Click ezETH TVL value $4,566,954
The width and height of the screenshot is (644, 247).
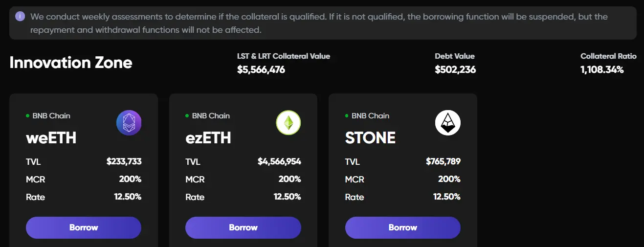(279, 161)
